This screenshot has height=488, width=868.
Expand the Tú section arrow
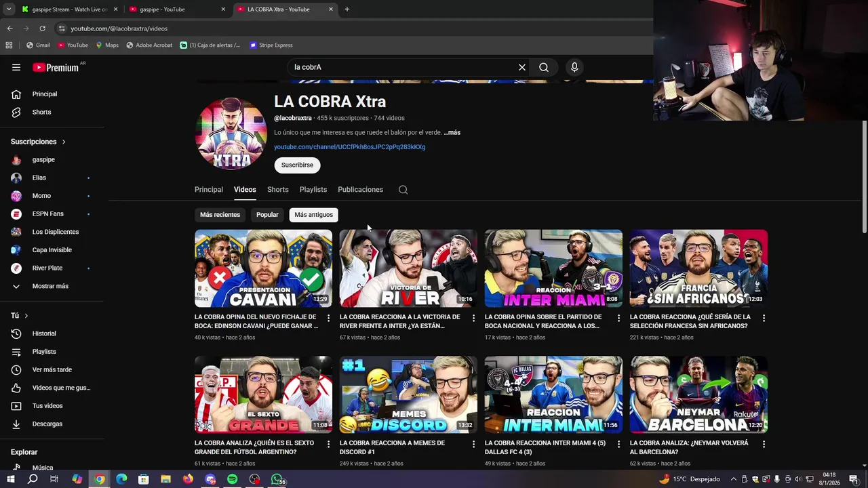[26, 316]
